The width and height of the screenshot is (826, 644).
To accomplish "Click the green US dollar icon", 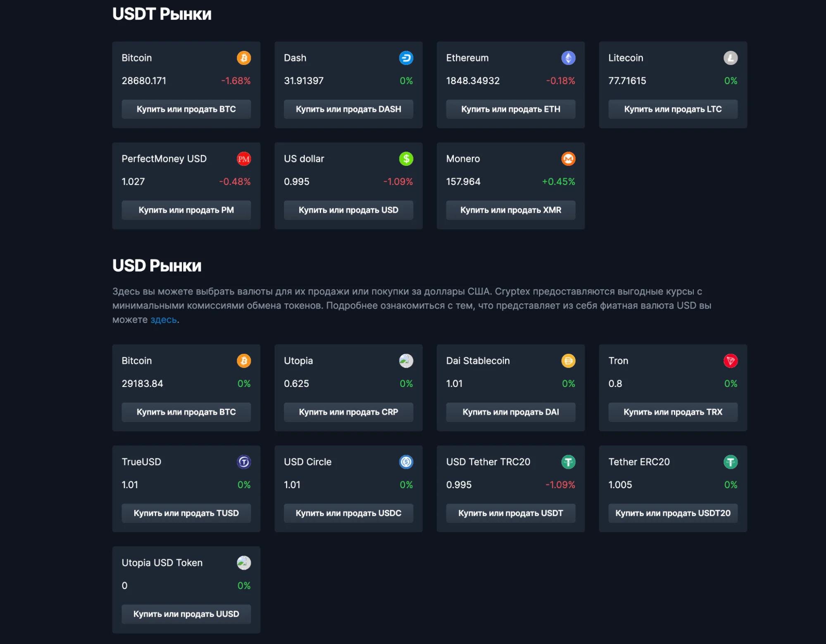I will pyautogui.click(x=406, y=159).
